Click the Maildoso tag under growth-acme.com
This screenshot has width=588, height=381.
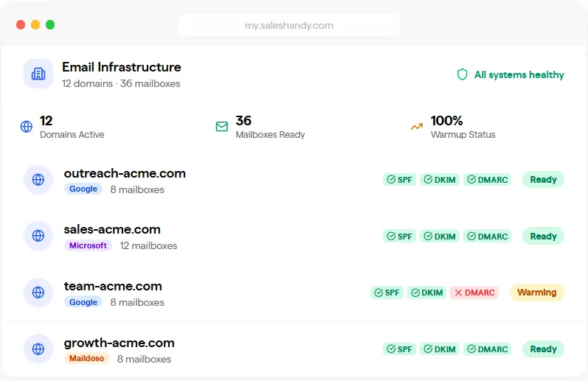coord(86,358)
